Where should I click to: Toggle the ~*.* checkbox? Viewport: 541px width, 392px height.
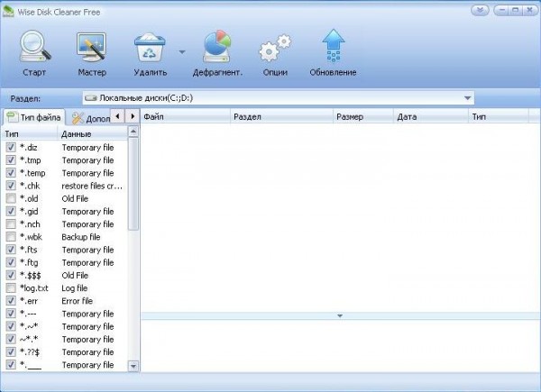11,339
